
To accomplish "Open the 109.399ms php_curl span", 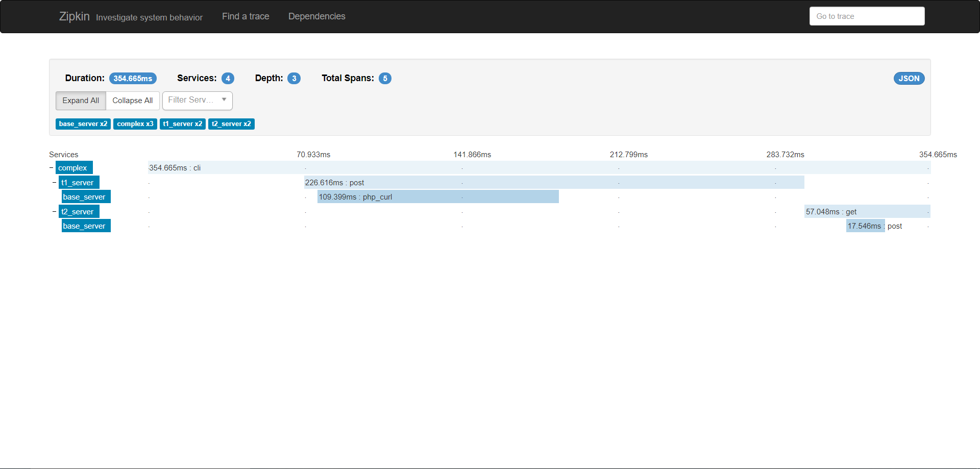I will click(x=438, y=197).
